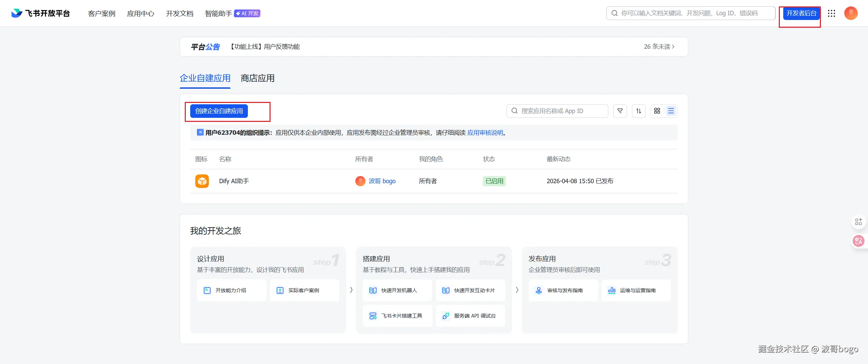868x364 pixels.
Task: Click the 开发者后台 button
Action: coord(802,13)
